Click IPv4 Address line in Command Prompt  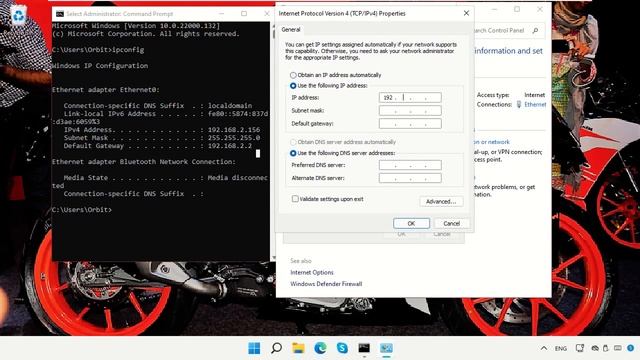(162, 130)
